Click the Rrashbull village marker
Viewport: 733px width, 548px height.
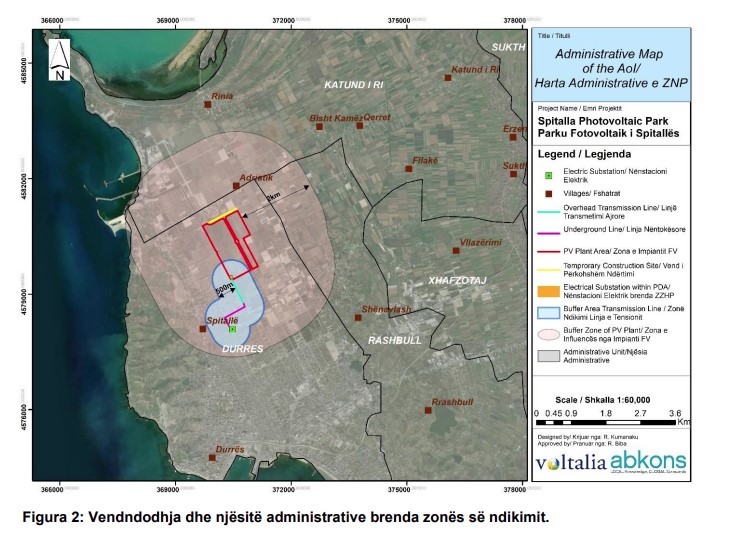pos(428,410)
